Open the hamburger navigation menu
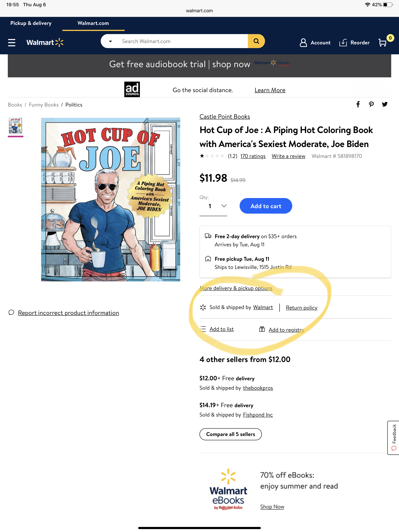This screenshot has height=532, width=399. coord(11,43)
